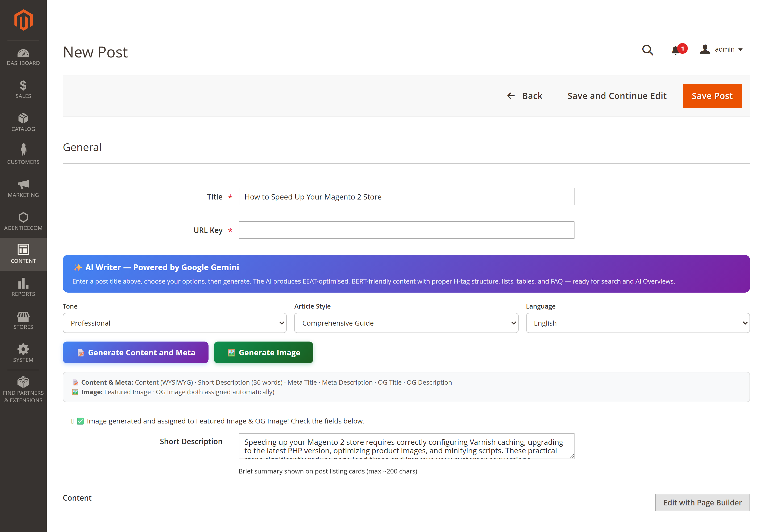Click Save and Continue Edit
This screenshot has width=766, height=532.
point(617,96)
